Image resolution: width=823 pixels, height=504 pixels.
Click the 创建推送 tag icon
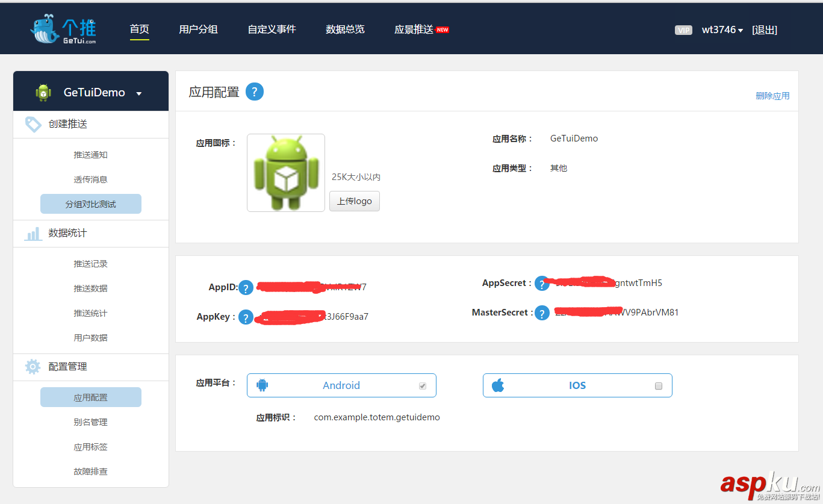[33, 124]
